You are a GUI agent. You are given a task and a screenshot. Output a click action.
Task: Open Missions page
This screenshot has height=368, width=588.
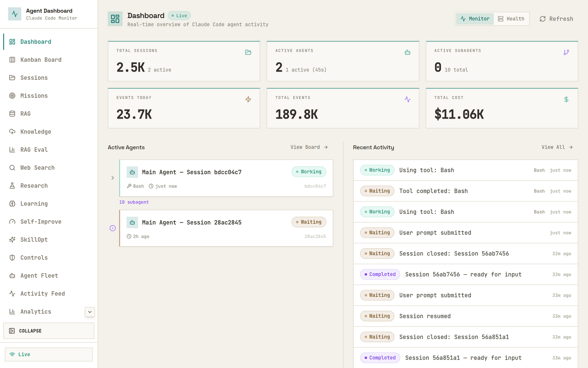[49, 96]
